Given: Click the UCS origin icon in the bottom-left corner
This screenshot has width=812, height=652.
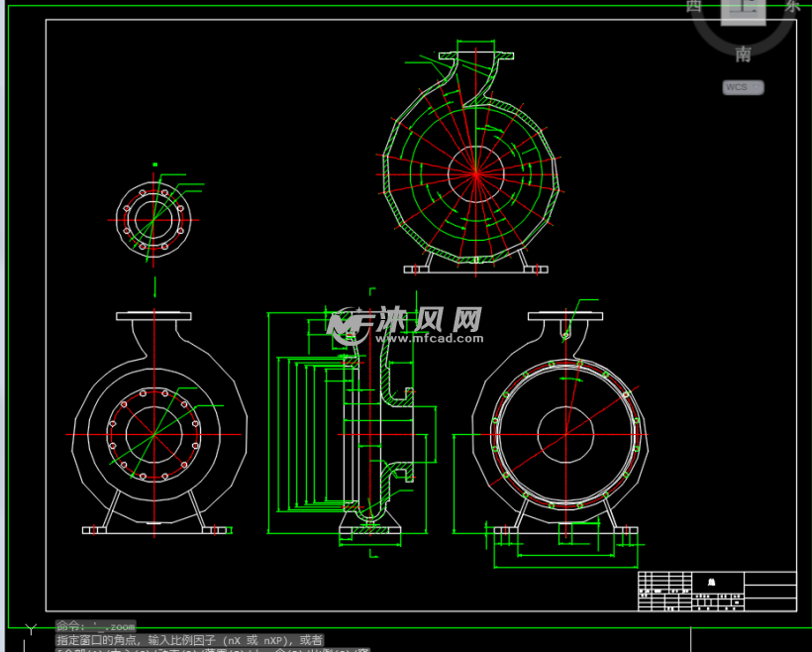Looking at the screenshot, I should (x=30, y=630).
